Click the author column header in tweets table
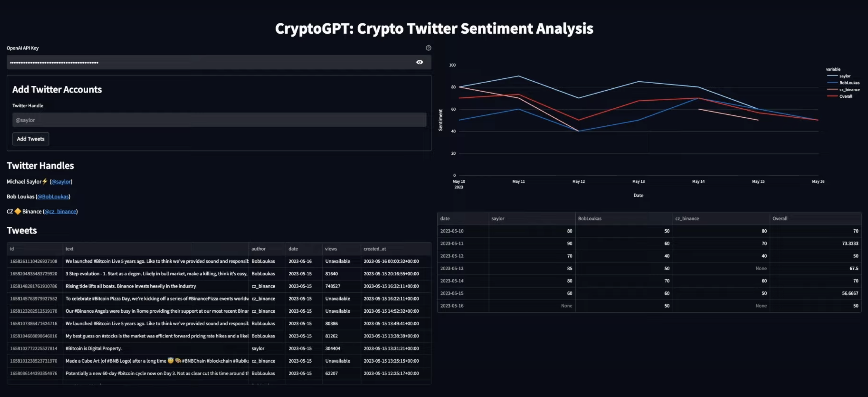Screen dimensions: 868x397 [258, 248]
